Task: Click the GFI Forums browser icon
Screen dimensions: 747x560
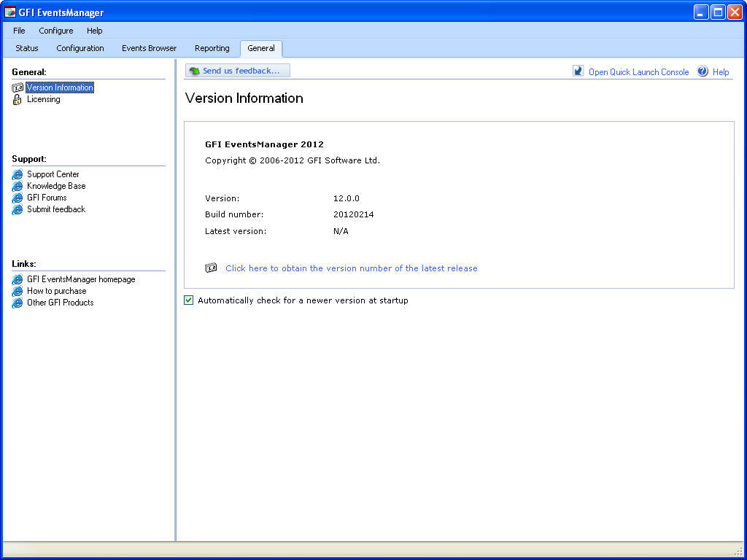Action: [x=18, y=198]
